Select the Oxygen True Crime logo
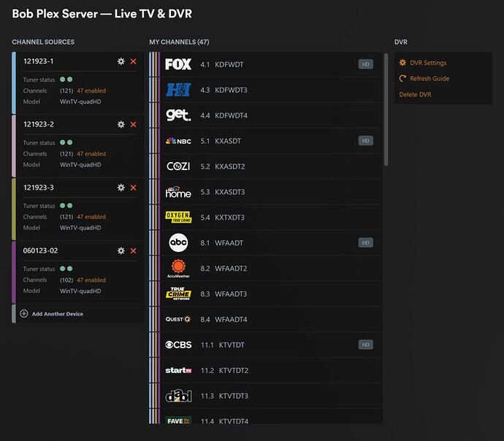This screenshot has height=441, width=504. pos(178,218)
